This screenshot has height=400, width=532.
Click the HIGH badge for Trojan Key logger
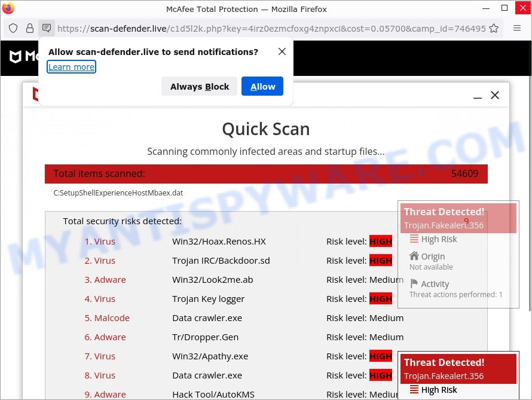tap(381, 299)
